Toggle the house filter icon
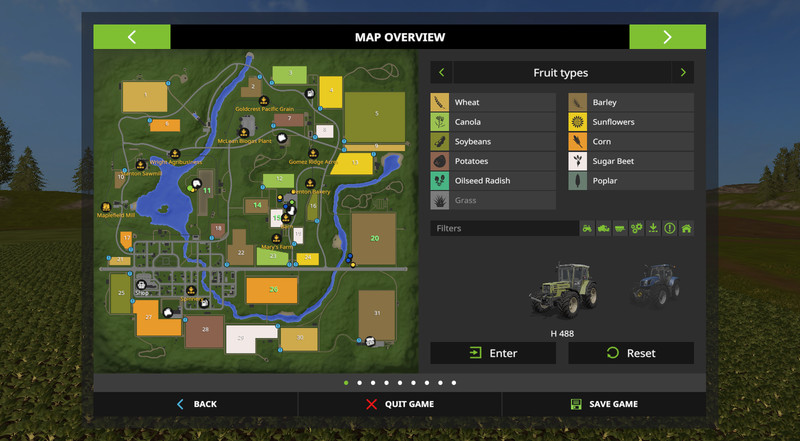 [686, 228]
